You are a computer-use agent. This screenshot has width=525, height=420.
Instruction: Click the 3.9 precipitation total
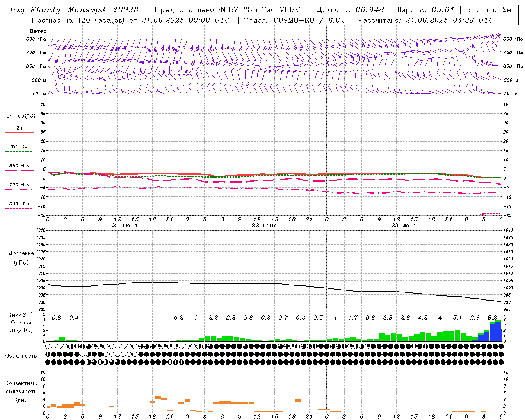[x=388, y=318]
